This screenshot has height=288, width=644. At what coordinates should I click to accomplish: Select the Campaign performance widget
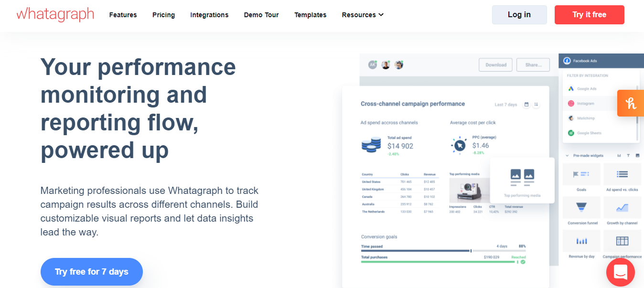click(622, 245)
